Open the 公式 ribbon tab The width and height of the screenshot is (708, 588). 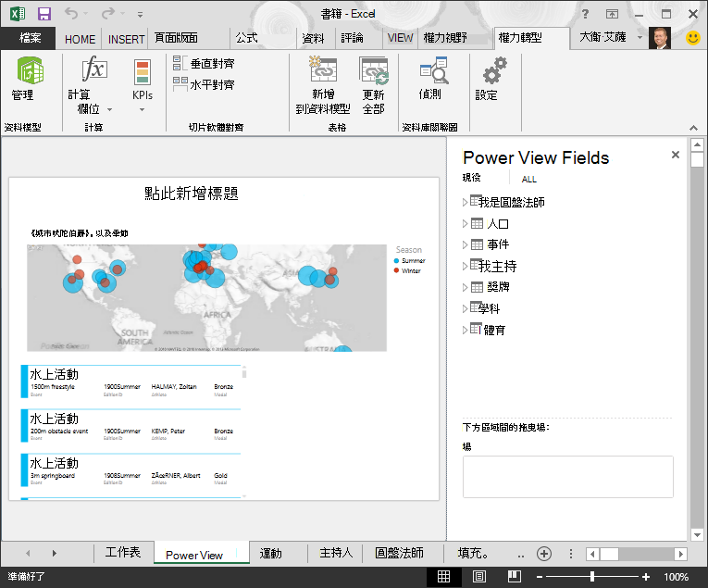[x=246, y=38]
